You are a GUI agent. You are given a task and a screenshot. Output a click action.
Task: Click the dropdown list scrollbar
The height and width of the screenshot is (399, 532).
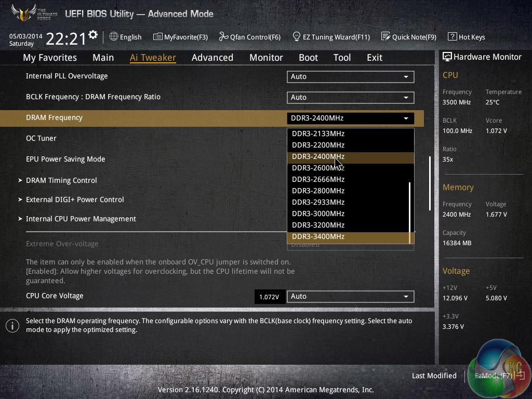point(410,208)
